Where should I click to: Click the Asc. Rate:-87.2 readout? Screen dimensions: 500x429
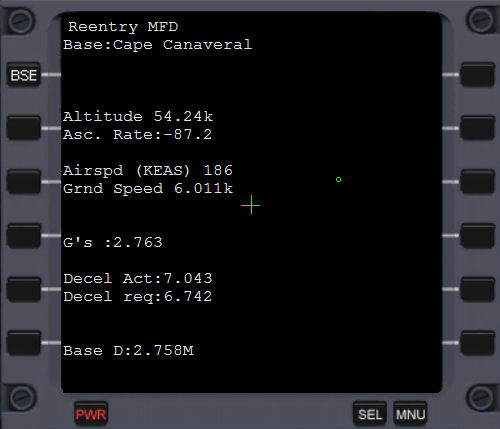137,135
